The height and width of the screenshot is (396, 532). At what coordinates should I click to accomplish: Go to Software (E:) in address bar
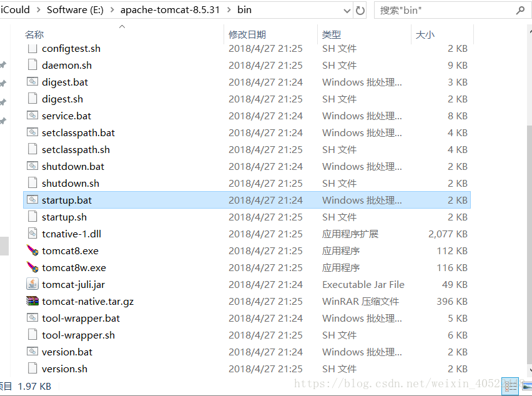pyautogui.click(x=75, y=10)
